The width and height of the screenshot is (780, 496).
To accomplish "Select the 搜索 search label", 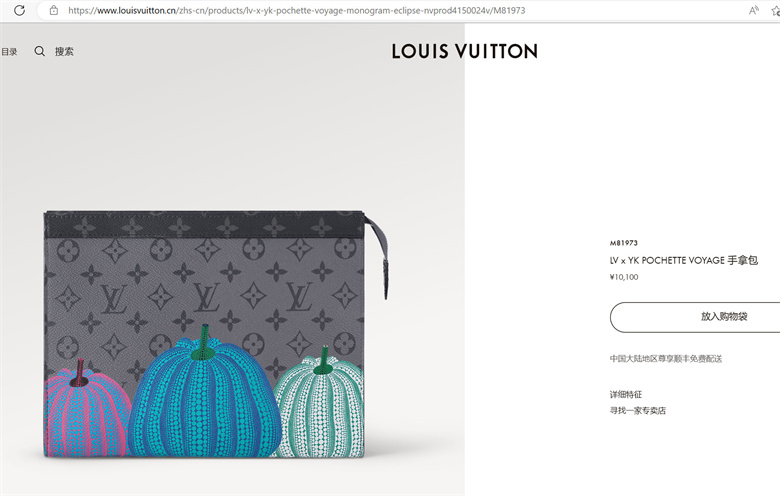I will pos(64,51).
